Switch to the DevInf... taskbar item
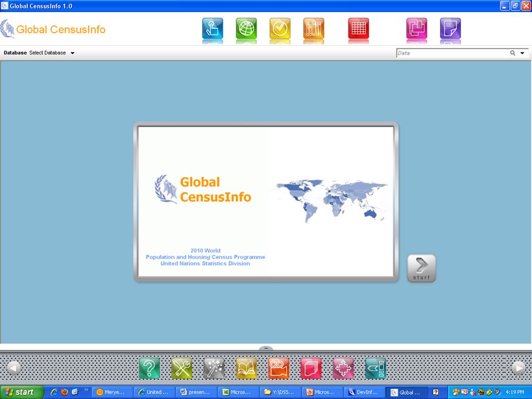 [365, 392]
